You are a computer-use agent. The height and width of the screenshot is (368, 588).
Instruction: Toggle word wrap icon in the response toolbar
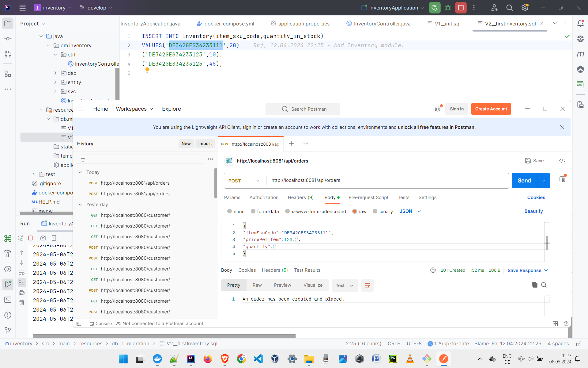367,286
